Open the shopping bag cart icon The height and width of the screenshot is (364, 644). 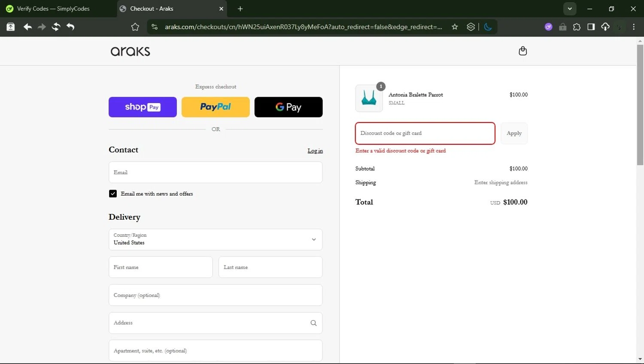522,51
